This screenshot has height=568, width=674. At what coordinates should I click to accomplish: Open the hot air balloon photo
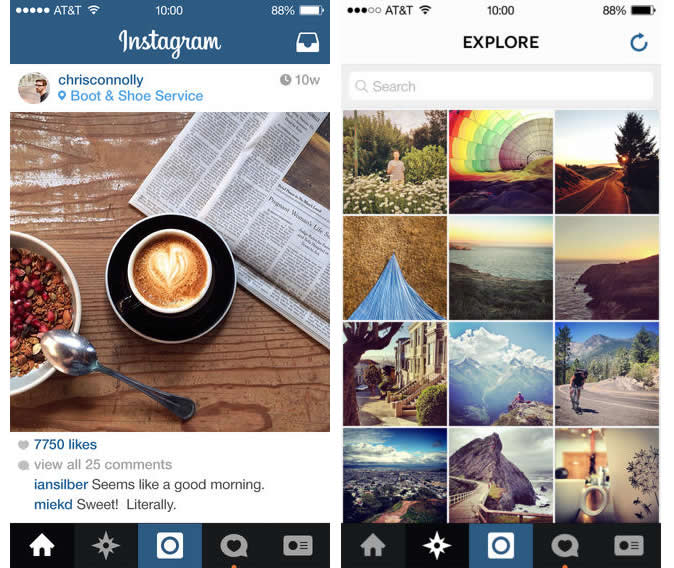point(501,162)
